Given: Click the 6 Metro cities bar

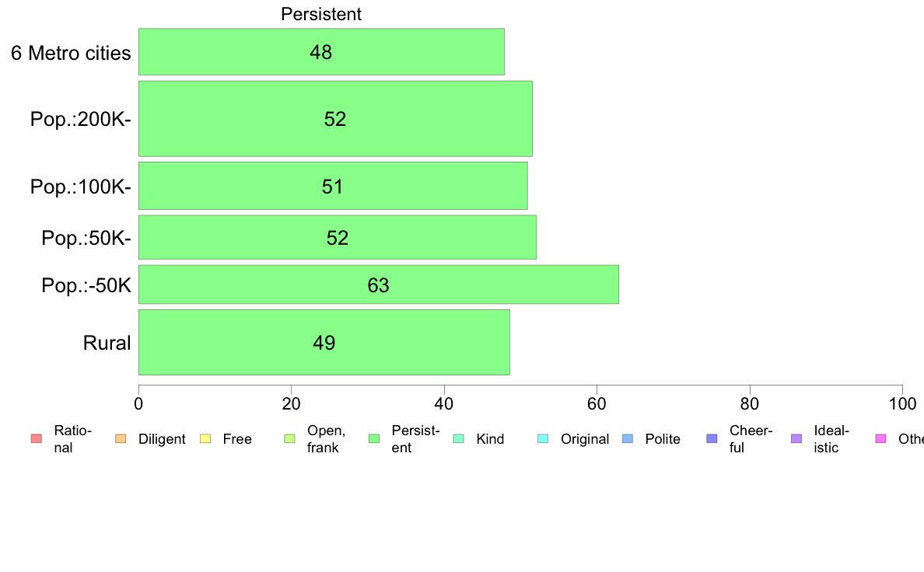Looking at the screenshot, I should coord(321,52).
